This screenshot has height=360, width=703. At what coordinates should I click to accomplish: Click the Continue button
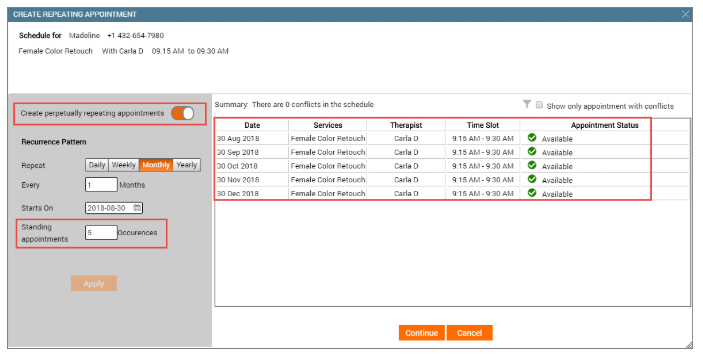[421, 333]
